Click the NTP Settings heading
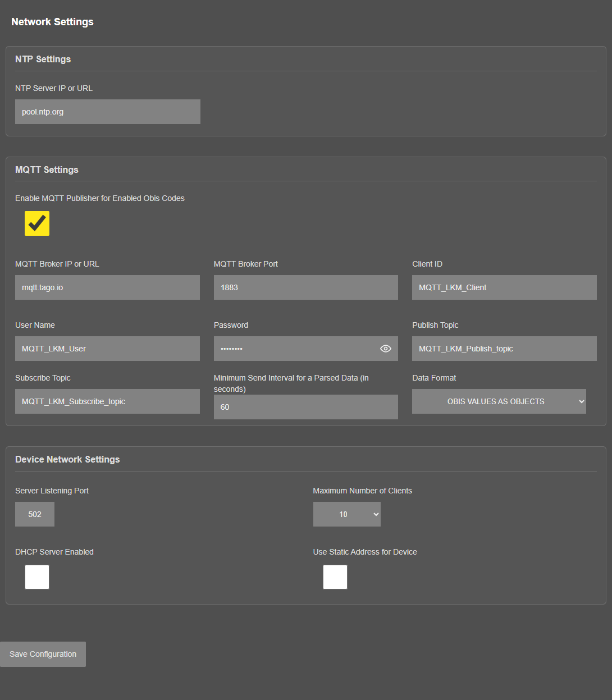Viewport: 612px width, 700px height. [43, 59]
